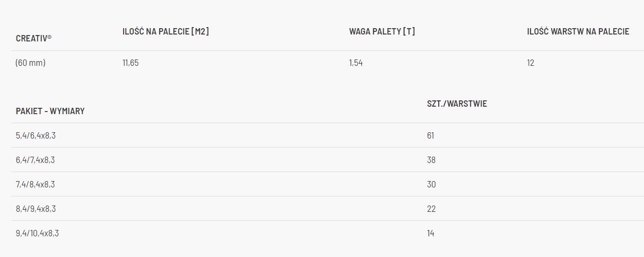
Task: Click the 12 layers value
Action: 531,63
